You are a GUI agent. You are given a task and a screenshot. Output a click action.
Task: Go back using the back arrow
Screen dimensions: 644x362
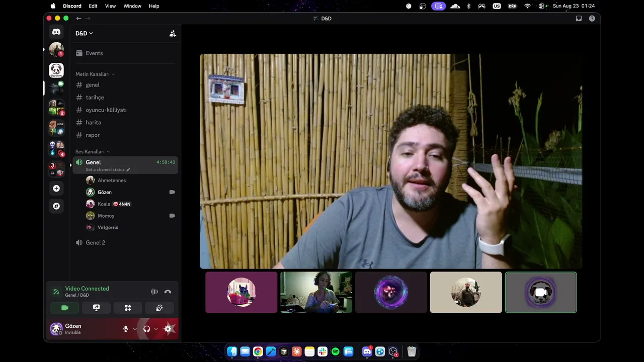(x=78, y=19)
